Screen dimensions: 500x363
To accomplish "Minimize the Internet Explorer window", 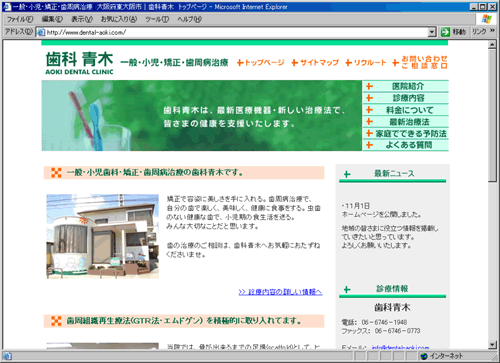I will pyautogui.click(x=474, y=7).
